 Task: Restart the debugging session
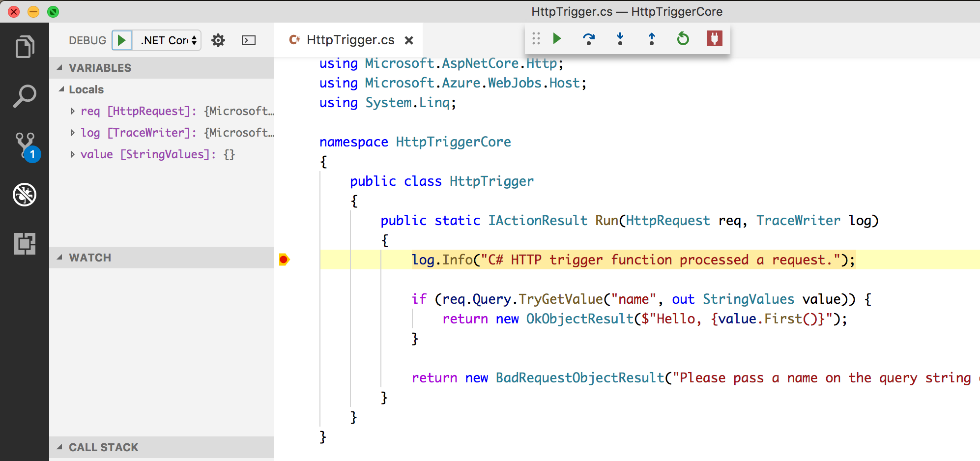683,39
